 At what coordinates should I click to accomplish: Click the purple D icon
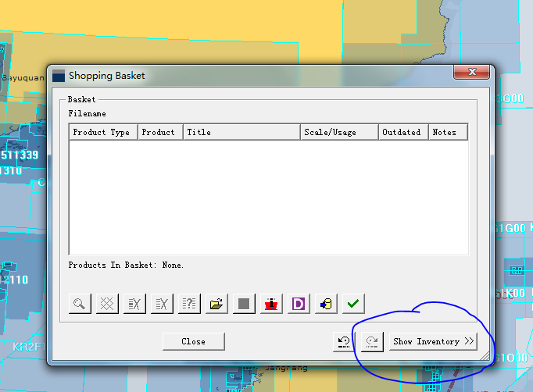(x=298, y=304)
